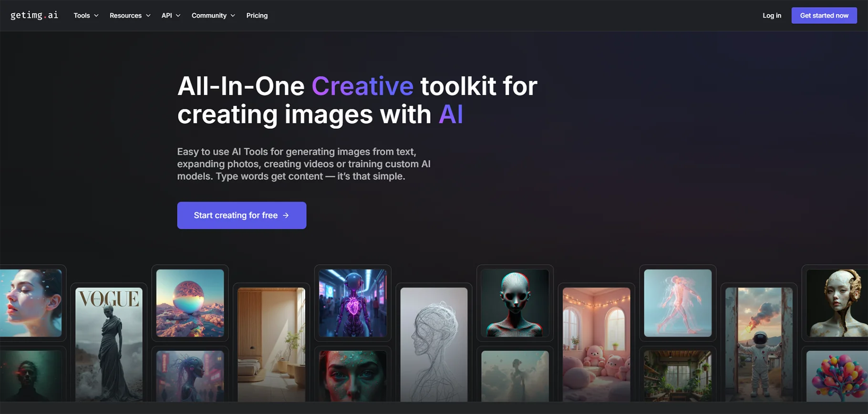Open the Resources dropdown menu
Screen dimensions: 868x414
coord(130,15)
